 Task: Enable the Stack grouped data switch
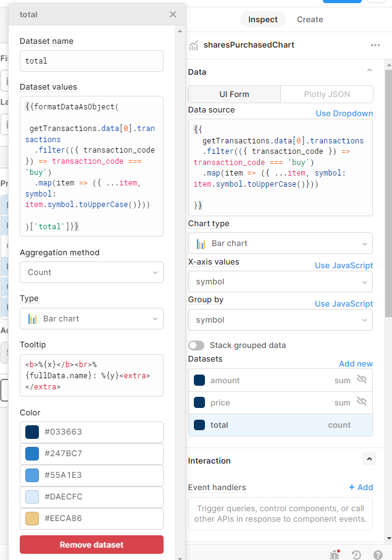click(x=196, y=346)
